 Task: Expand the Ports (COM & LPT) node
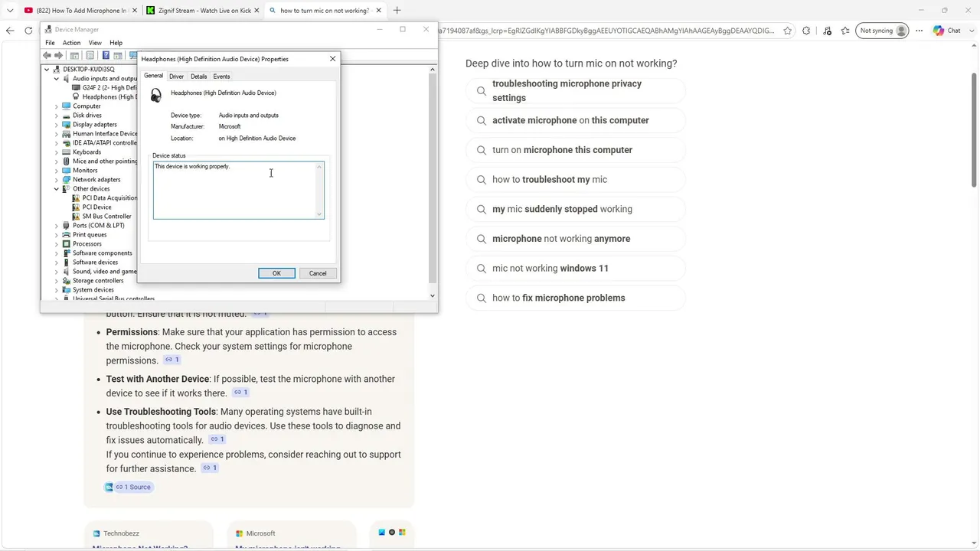(x=56, y=226)
